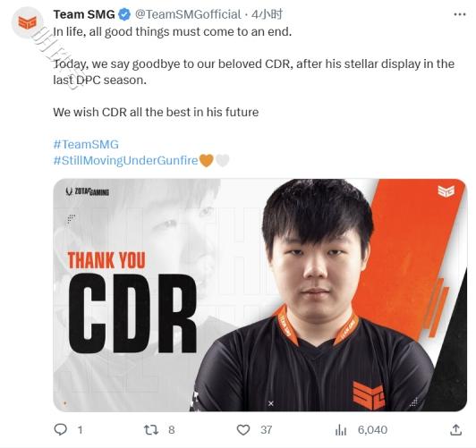Open the three-dot more options menu
Image resolution: width=476 pixels, height=448 pixels.
click(x=460, y=14)
